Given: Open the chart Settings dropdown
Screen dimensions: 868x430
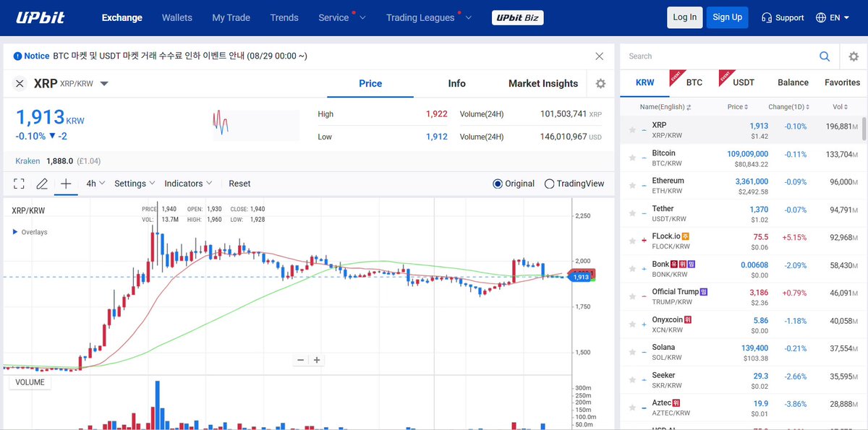Looking at the screenshot, I should coord(135,184).
